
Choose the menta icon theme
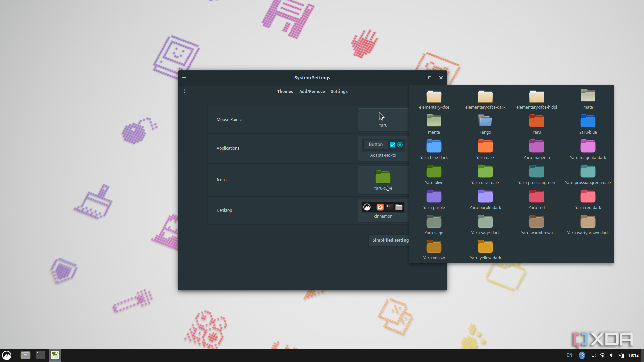(x=434, y=125)
